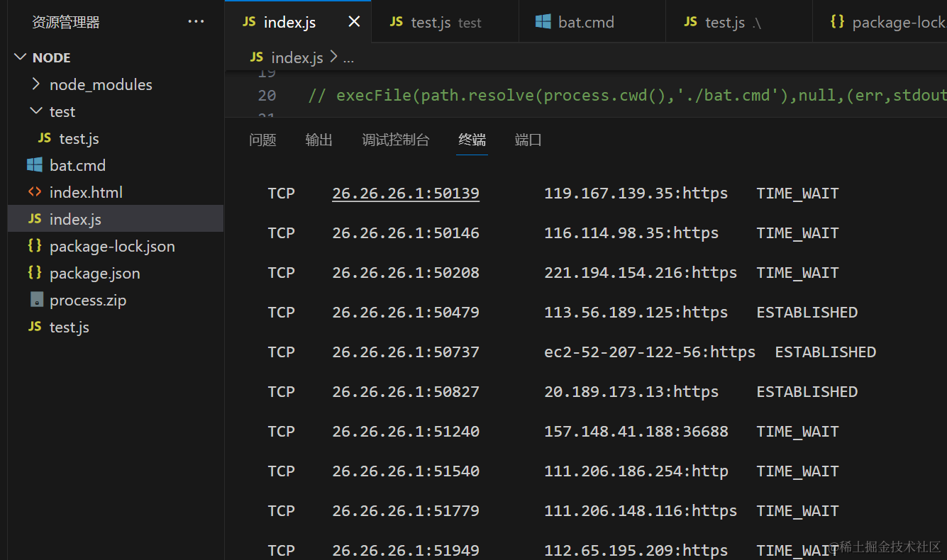Click 112.65.195.209:https in the terminal

tap(636, 551)
